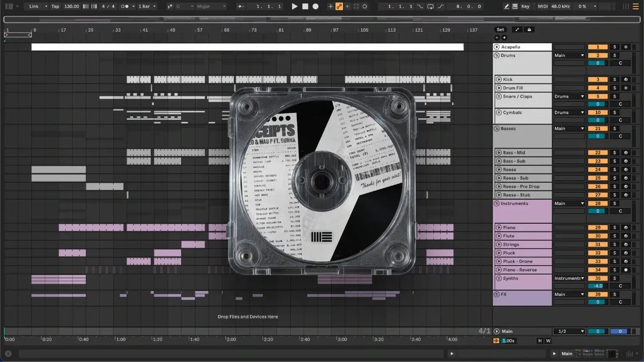Arm the Arrangement Record button
This screenshot has width=644, height=362.
[316, 6]
